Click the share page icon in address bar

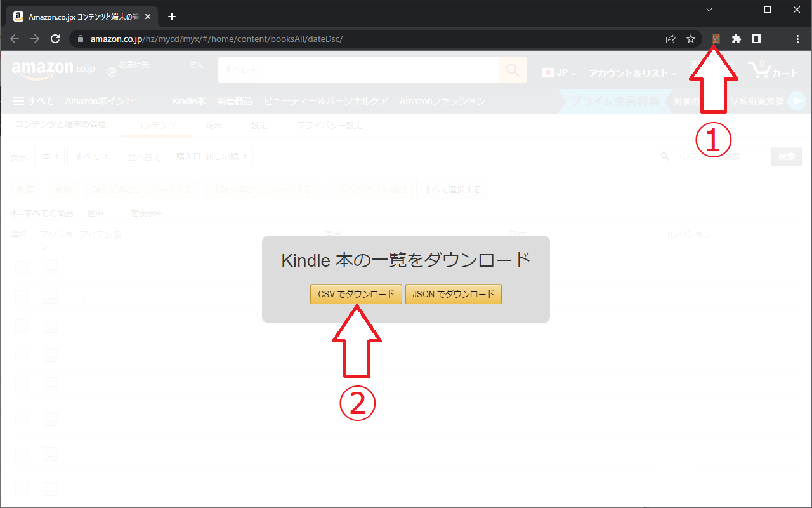671,39
